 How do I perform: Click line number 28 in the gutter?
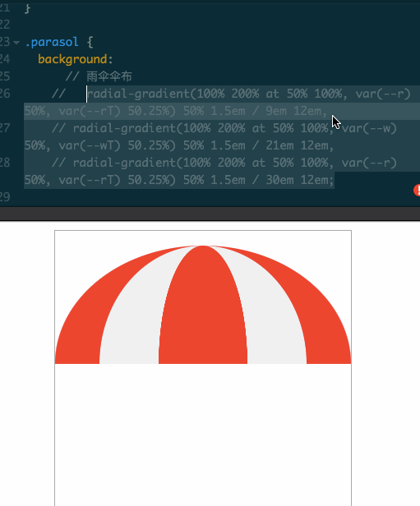tap(5, 163)
